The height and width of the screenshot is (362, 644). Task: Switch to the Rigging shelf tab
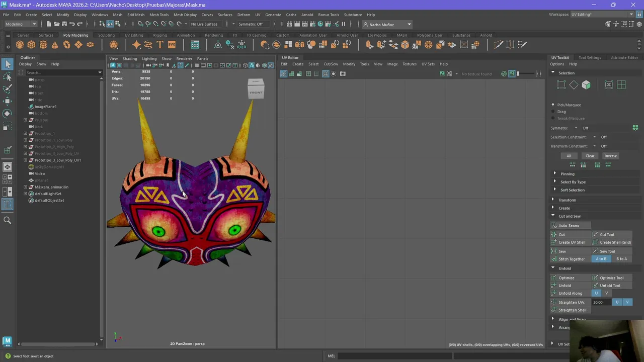[x=160, y=35]
